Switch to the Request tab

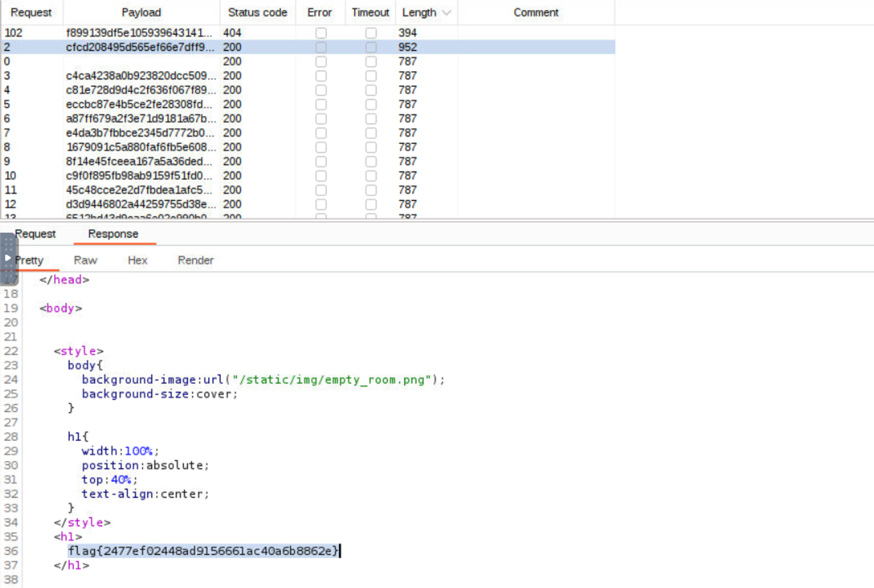[x=35, y=234]
